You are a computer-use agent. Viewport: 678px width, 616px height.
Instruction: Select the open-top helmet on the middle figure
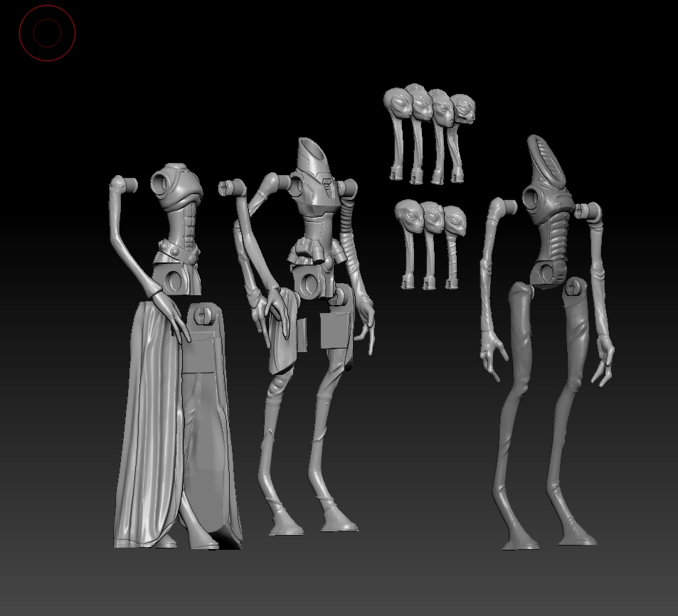pos(312,157)
